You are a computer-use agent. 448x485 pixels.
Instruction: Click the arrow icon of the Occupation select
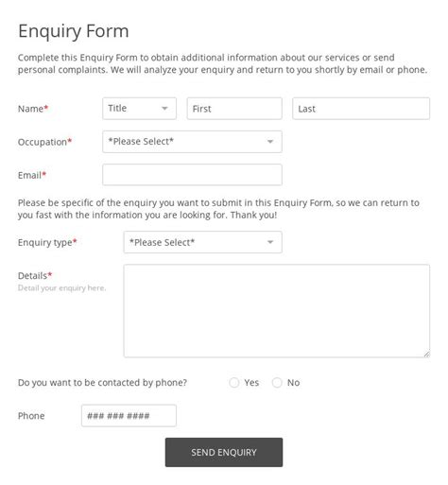click(x=270, y=142)
